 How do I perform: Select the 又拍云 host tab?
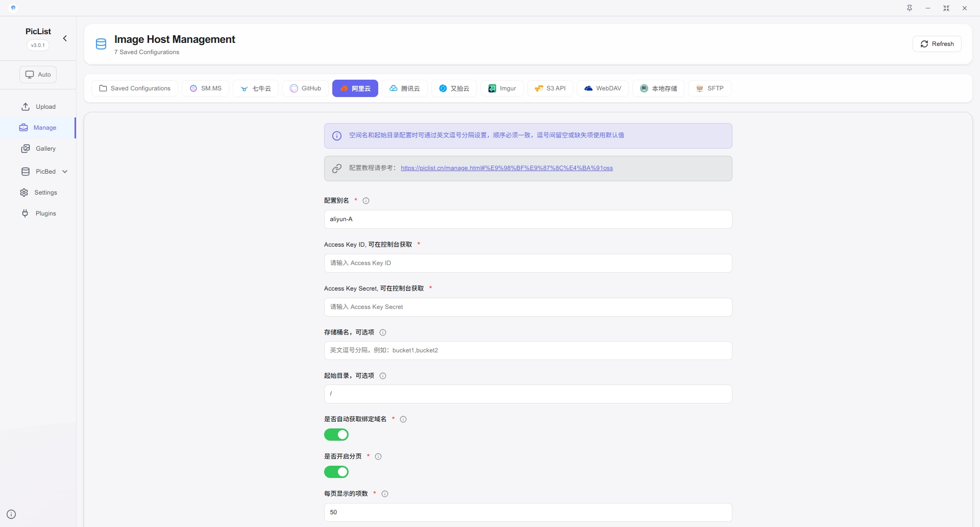[x=454, y=88]
